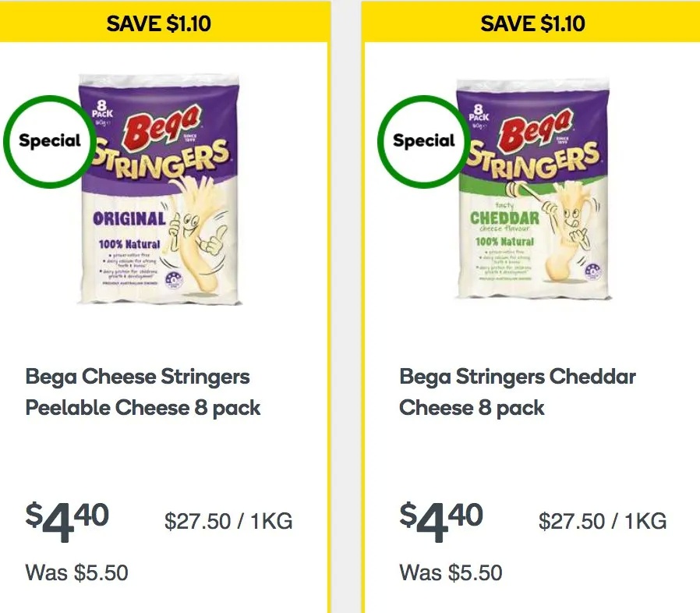Click the Special badge on Original Stringers

coord(50,141)
